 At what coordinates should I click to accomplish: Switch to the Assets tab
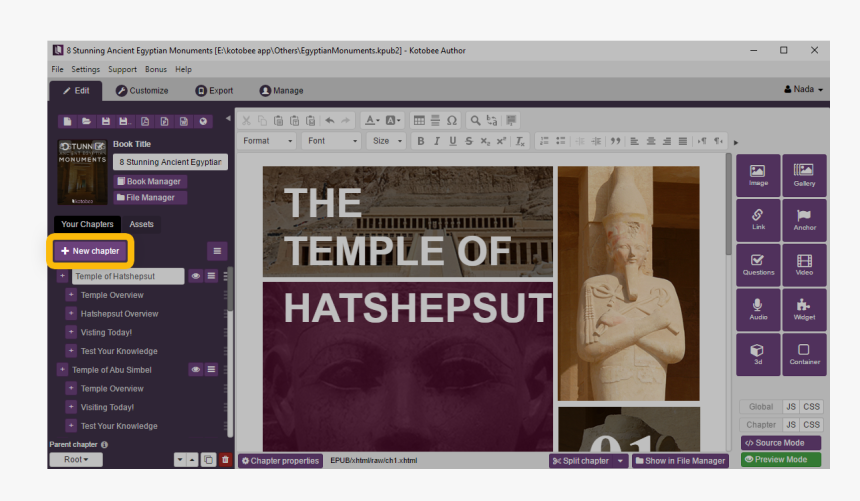pyautogui.click(x=142, y=224)
